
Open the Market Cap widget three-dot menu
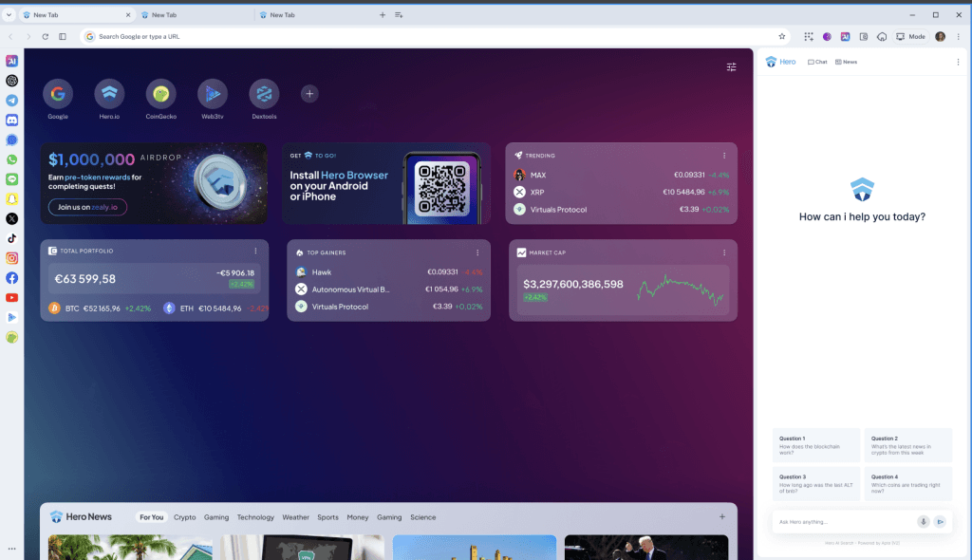point(724,252)
